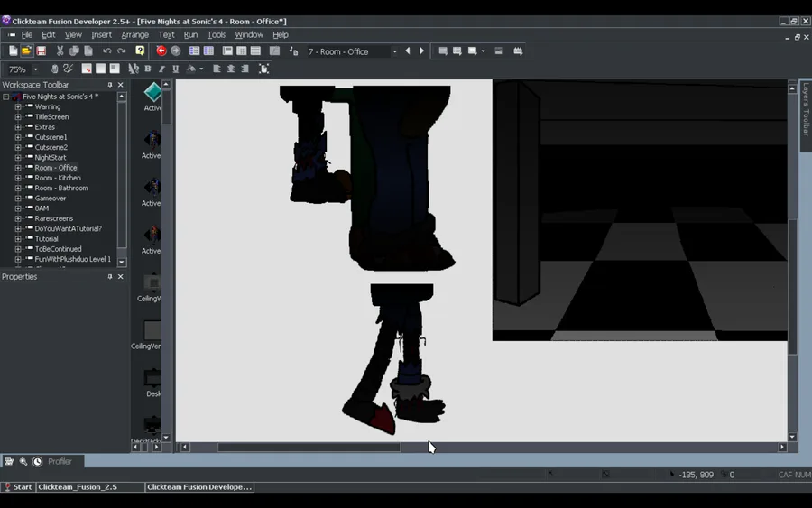The width and height of the screenshot is (812, 508).
Task: Click the Start button on the taskbar
Action: point(18,487)
